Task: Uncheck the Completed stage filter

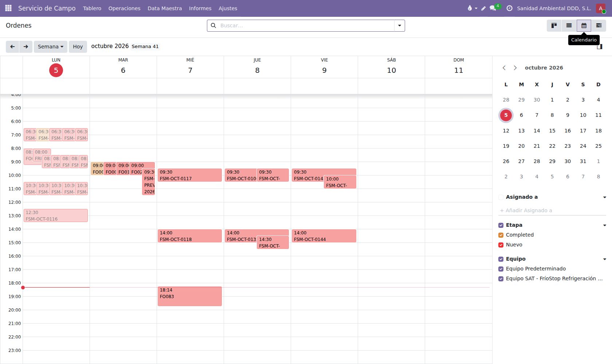Action: pyautogui.click(x=501, y=235)
